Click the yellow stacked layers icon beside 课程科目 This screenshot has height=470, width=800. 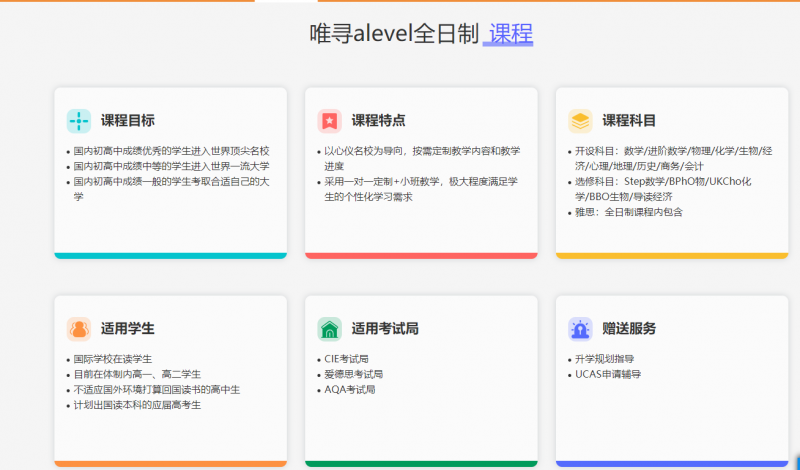pyautogui.click(x=580, y=121)
